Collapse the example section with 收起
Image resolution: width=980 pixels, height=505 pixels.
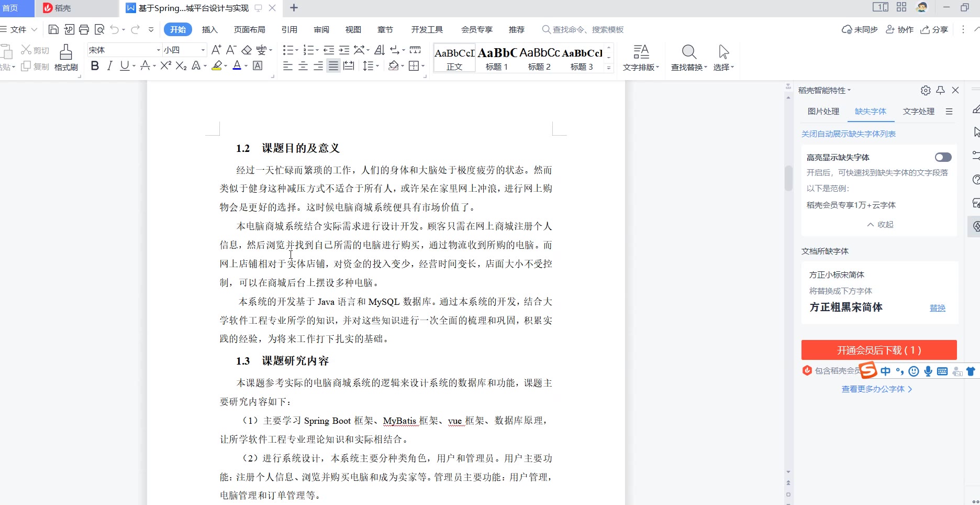(880, 224)
